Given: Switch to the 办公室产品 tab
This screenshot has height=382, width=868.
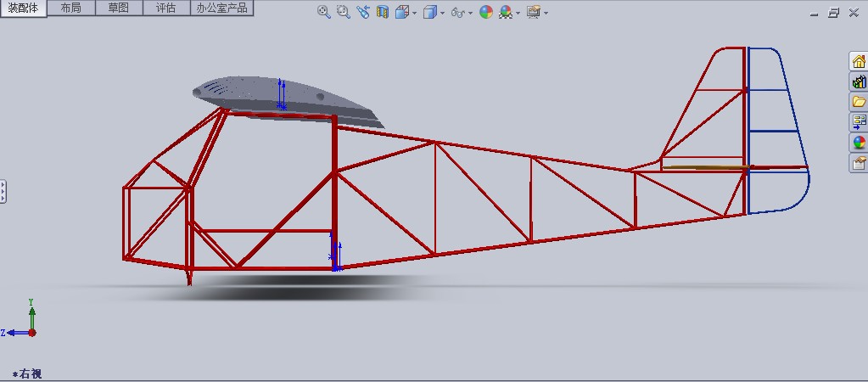Looking at the screenshot, I should click(x=222, y=8).
